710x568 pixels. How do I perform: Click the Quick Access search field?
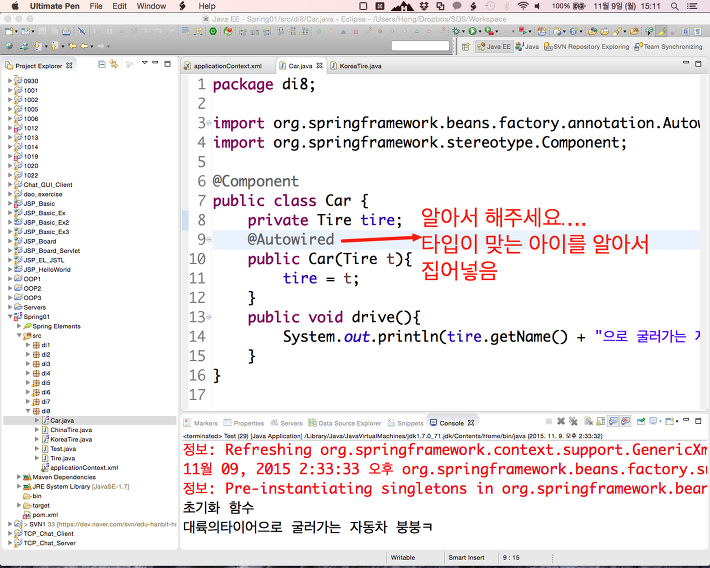point(420,46)
